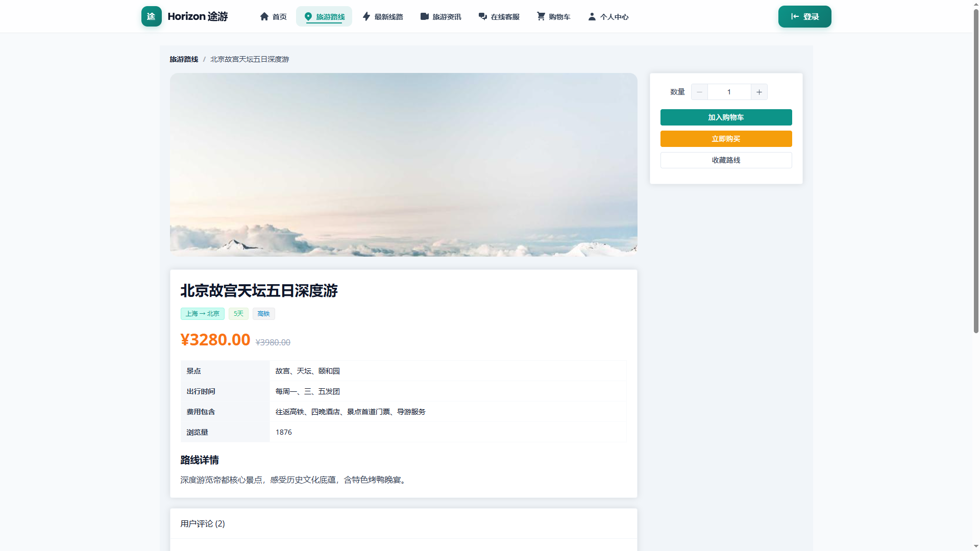This screenshot has width=980, height=551.
Task: Increase quantity with the plus button
Action: [759, 92]
